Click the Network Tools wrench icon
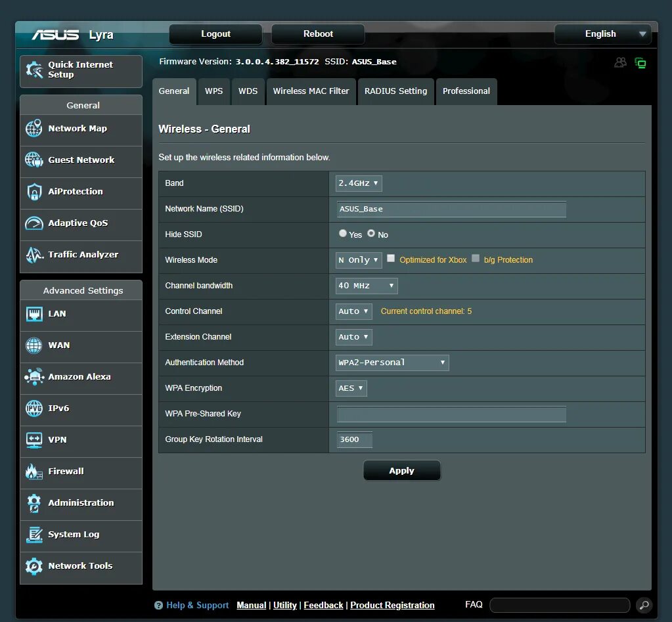This screenshot has width=672, height=622. [34, 566]
